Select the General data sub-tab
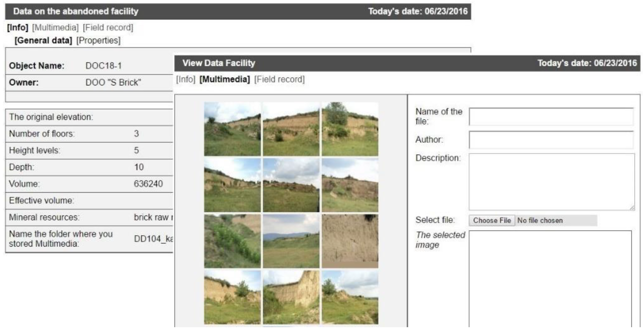The height and width of the screenshot is (332, 644). pos(43,40)
